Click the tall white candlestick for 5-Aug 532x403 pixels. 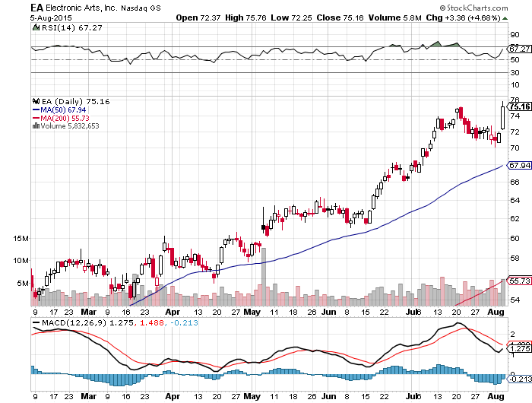503,117
